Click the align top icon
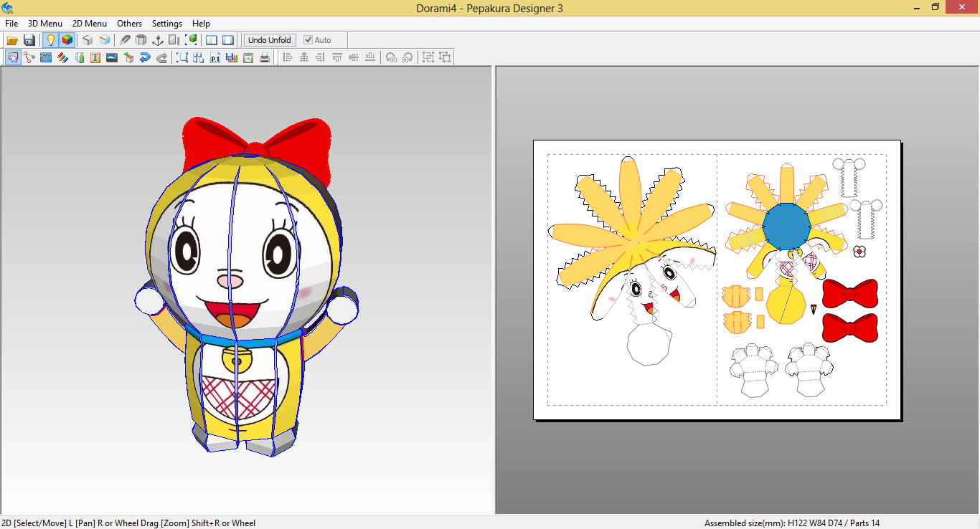 point(336,57)
